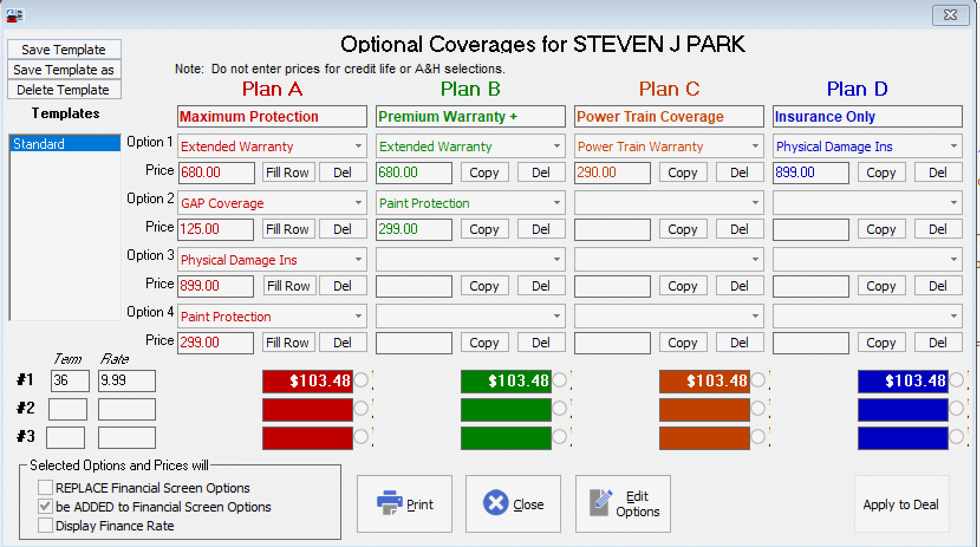
Task: Click the Rate field showing 9.99
Action: 126,380
